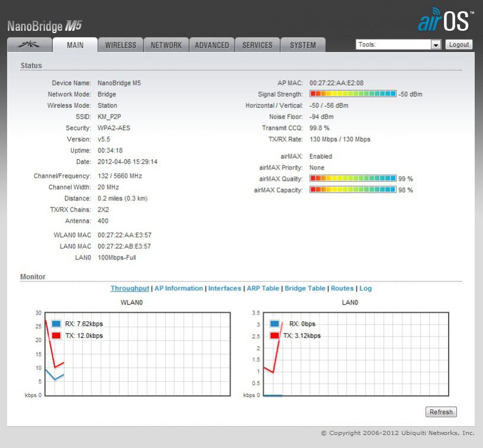The height and width of the screenshot is (448, 483).
Task: Select WLAN0 MAC 00:27:22:AA:E3:57
Action: (124, 235)
